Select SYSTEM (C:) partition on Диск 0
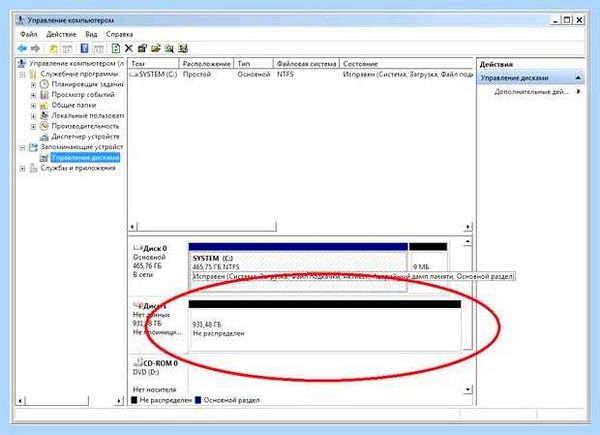Image resolution: width=600 pixels, height=435 pixels. (x=298, y=268)
